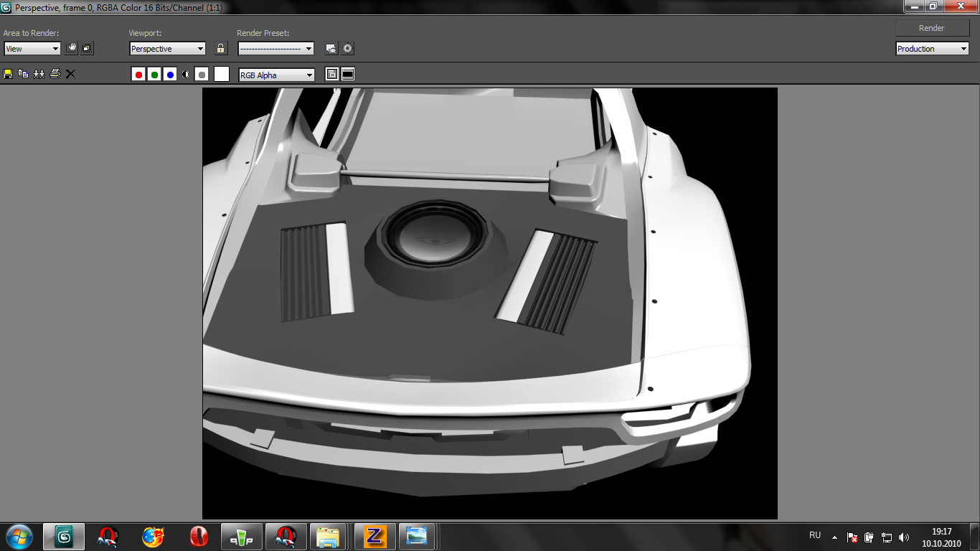
Task: Clear the rendered image with the X icon
Action: click(x=70, y=74)
